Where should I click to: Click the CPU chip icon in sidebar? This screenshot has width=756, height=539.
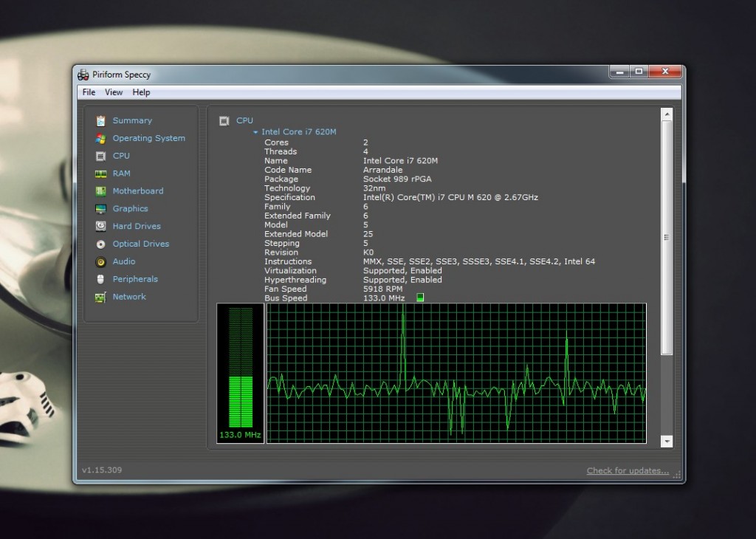click(x=100, y=156)
